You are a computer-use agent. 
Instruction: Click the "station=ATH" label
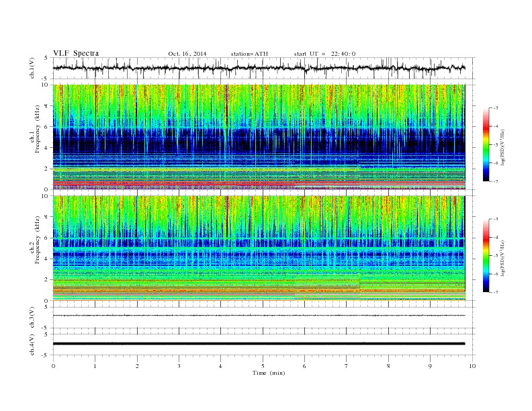249,54
